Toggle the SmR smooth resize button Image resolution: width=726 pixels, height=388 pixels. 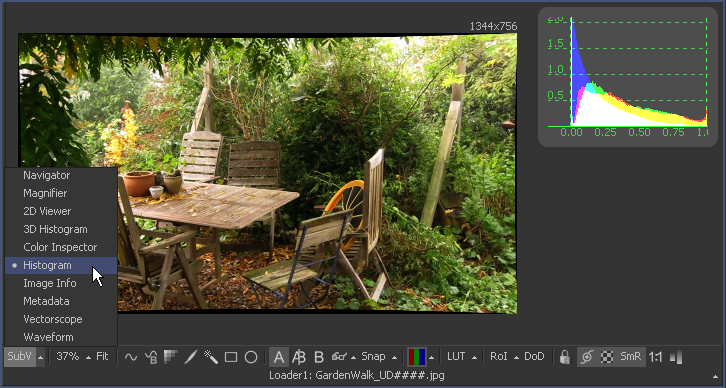point(631,357)
